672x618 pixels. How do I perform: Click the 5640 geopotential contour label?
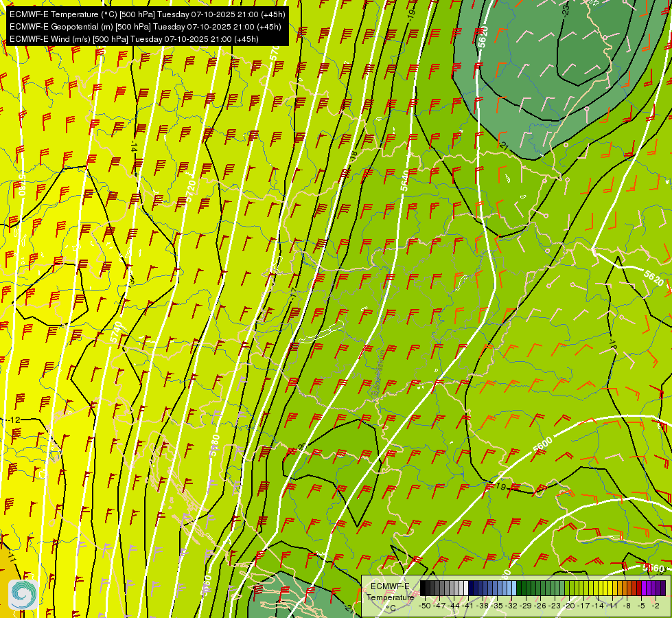tap(404, 181)
